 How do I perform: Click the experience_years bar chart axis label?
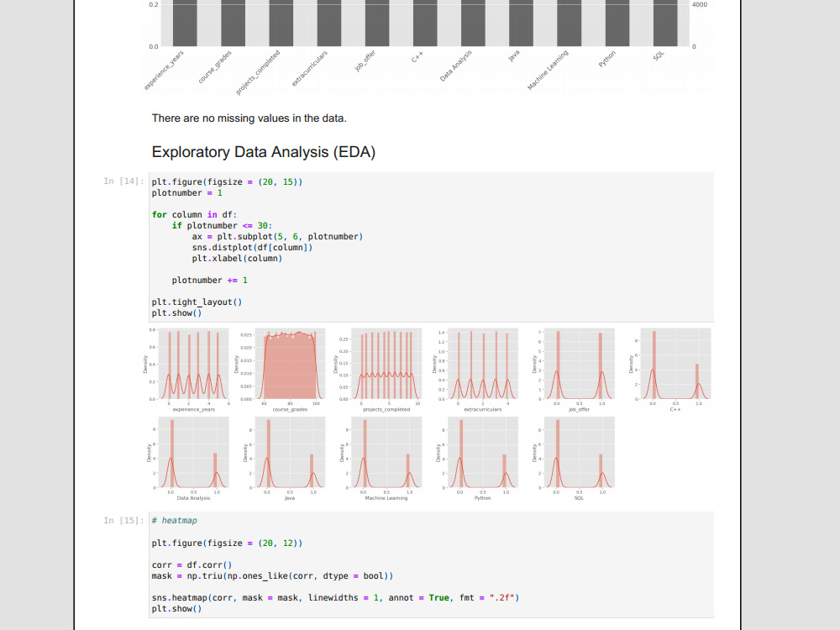[x=164, y=70]
